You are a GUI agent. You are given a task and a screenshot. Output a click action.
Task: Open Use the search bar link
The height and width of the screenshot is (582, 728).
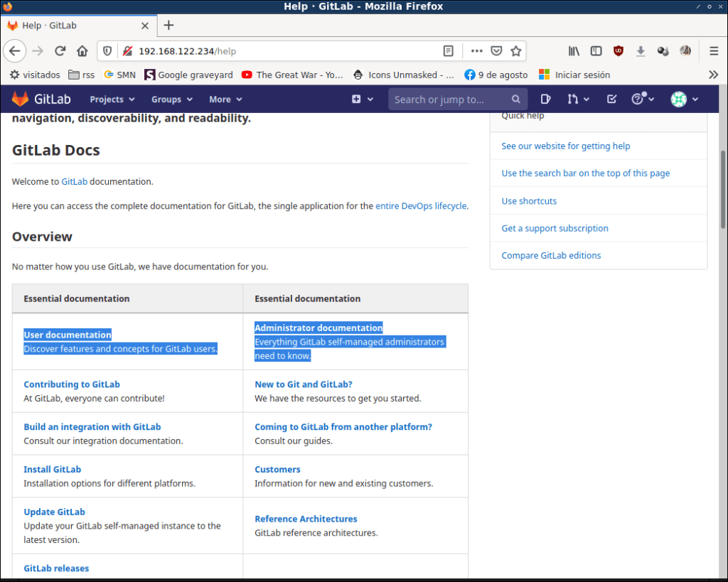586,173
